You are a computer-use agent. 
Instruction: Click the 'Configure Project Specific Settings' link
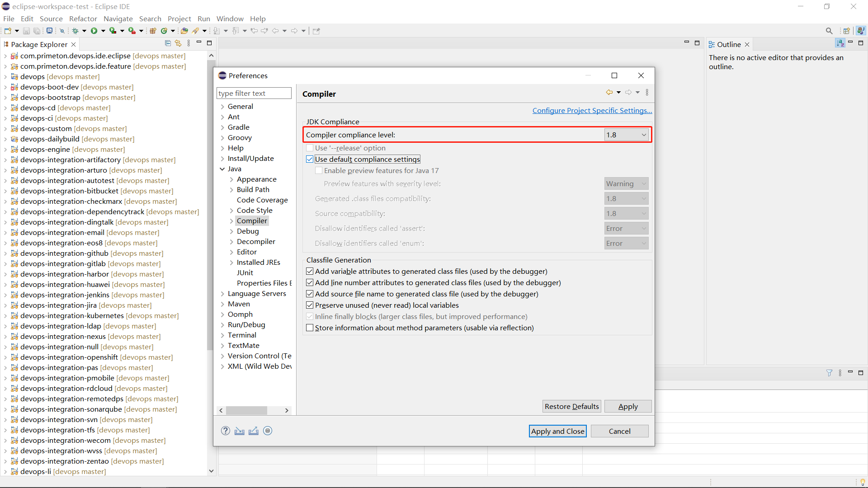(x=592, y=110)
